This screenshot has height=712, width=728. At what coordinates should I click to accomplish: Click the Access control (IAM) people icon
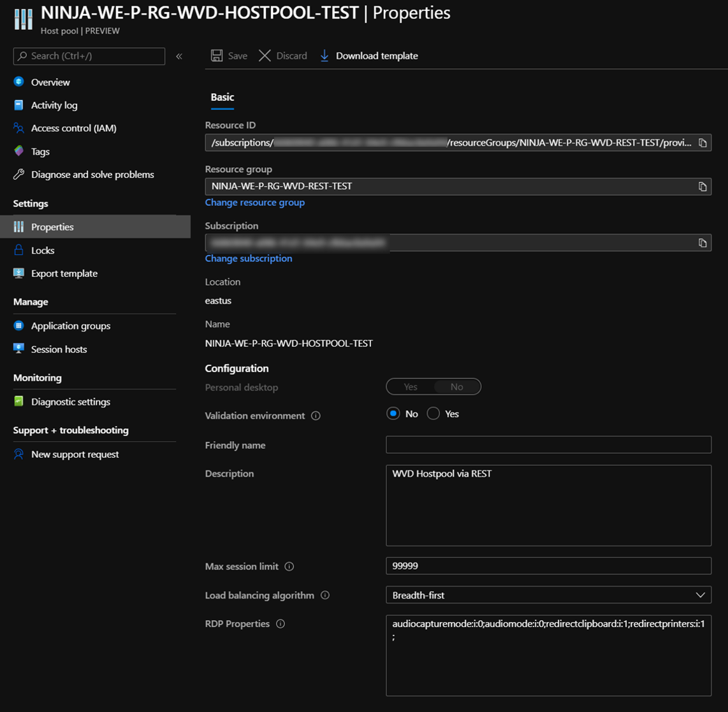coord(18,127)
